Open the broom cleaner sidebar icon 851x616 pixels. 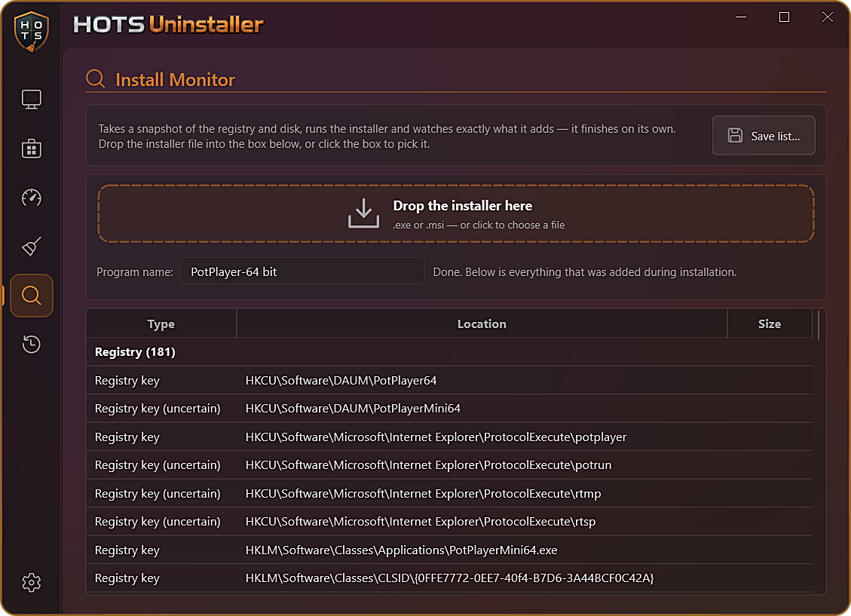32,247
